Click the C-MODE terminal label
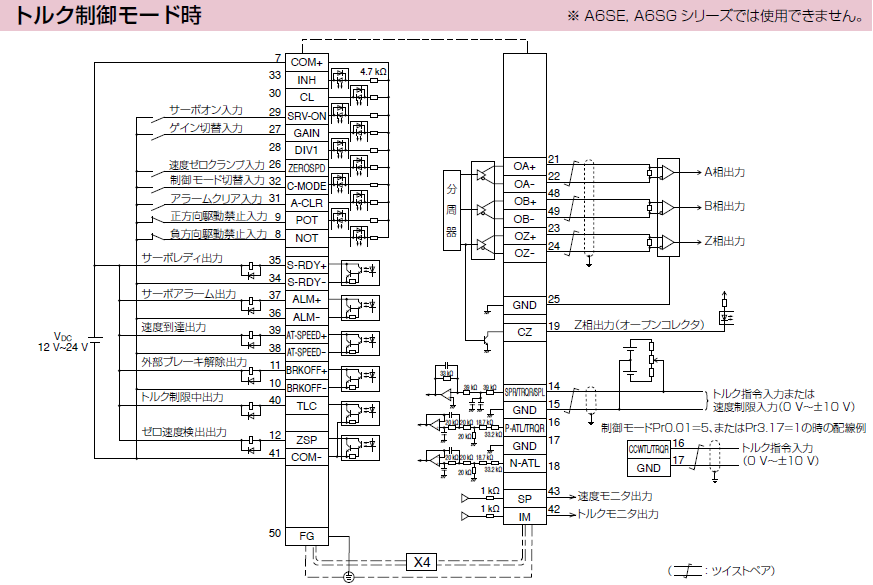The width and height of the screenshot is (873, 585). tap(306, 186)
